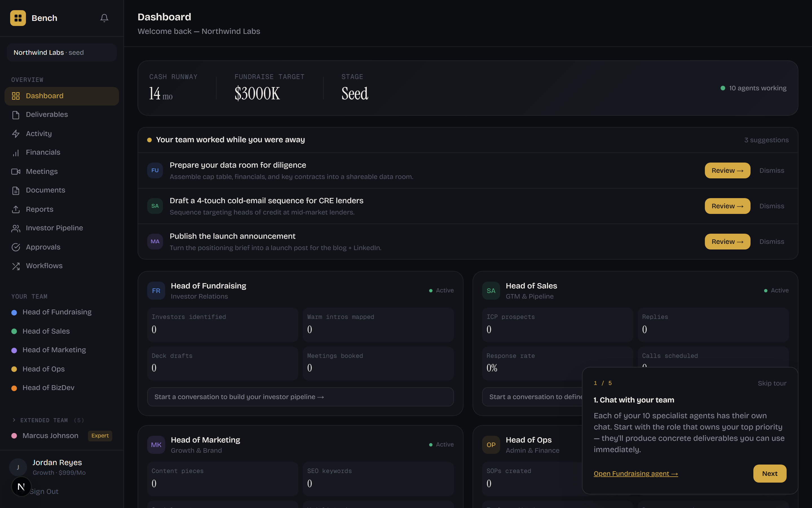Click the Activity lightning icon

pyautogui.click(x=16, y=134)
